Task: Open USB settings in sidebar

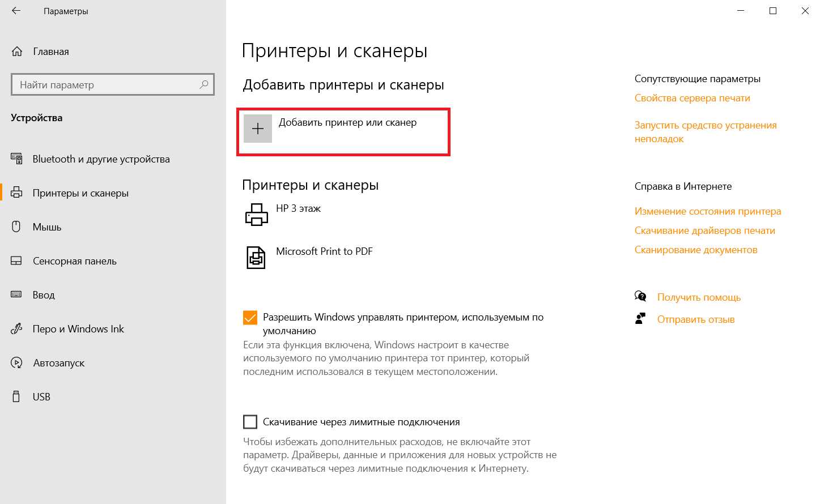Action: point(41,397)
